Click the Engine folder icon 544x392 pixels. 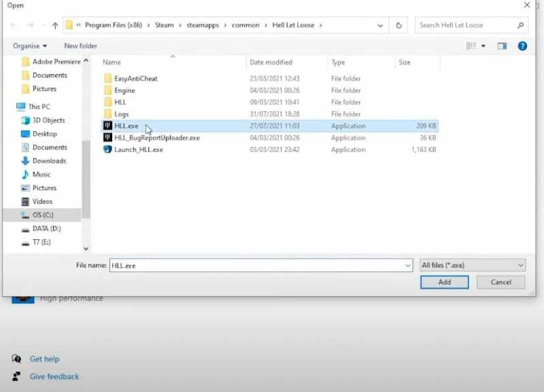[108, 90]
